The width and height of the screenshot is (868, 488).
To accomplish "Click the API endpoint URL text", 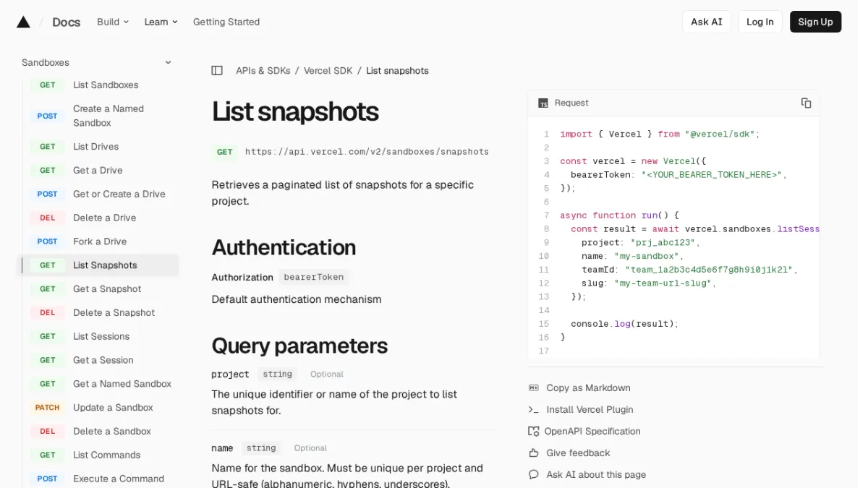I will pos(367,152).
